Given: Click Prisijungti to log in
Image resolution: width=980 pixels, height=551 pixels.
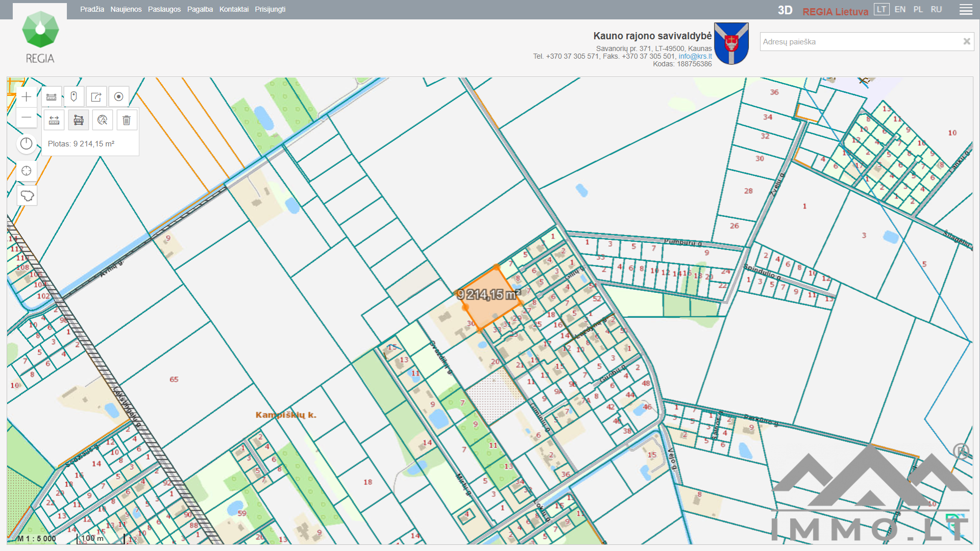Looking at the screenshot, I should [x=270, y=9].
